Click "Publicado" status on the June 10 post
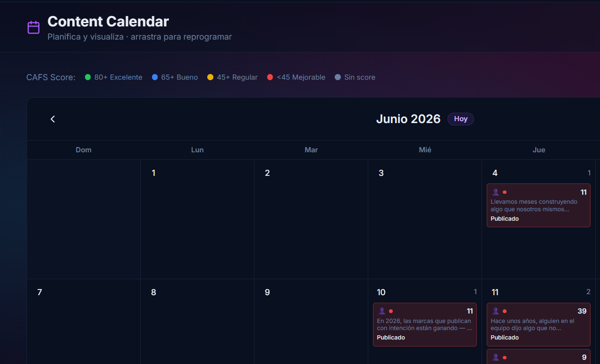 [391, 338]
